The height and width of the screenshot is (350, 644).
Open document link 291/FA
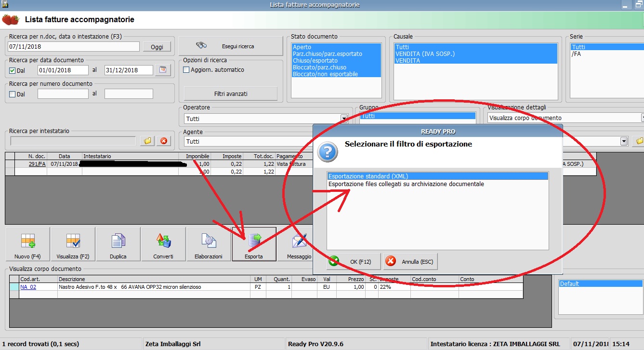point(37,164)
